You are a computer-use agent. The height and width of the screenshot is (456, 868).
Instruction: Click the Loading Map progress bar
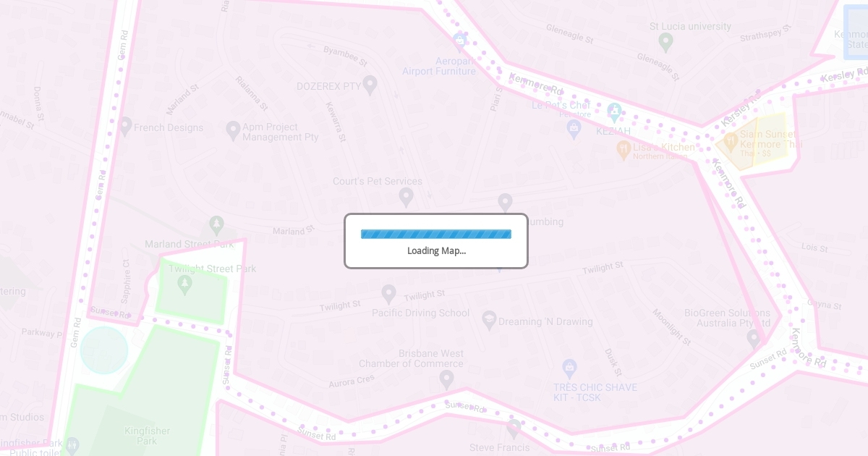click(x=436, y=234)
